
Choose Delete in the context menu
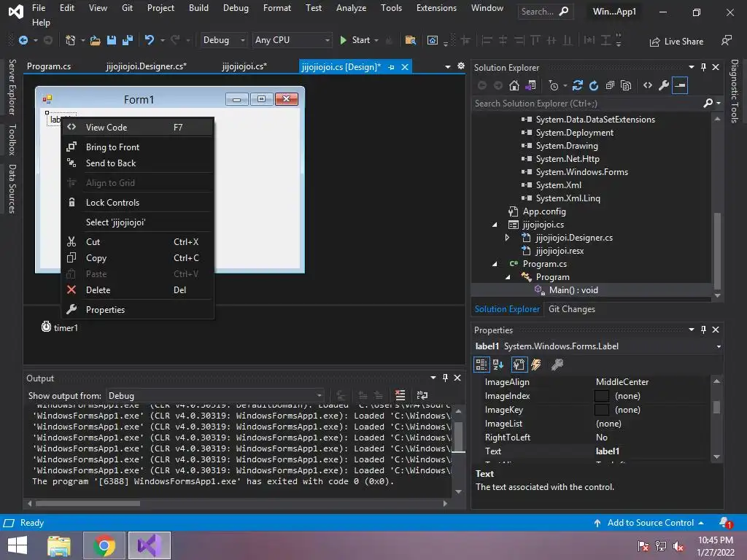tap(138, 290)
